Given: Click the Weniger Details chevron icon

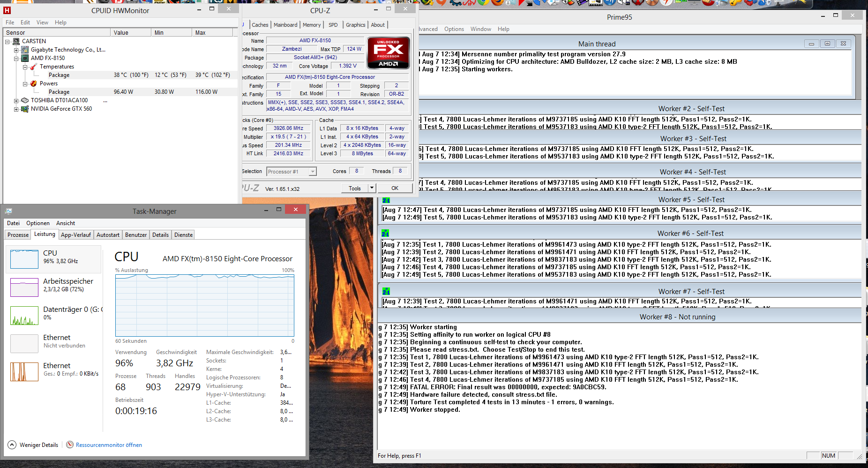Looking at the screenshot, I should tap(12, 445).
